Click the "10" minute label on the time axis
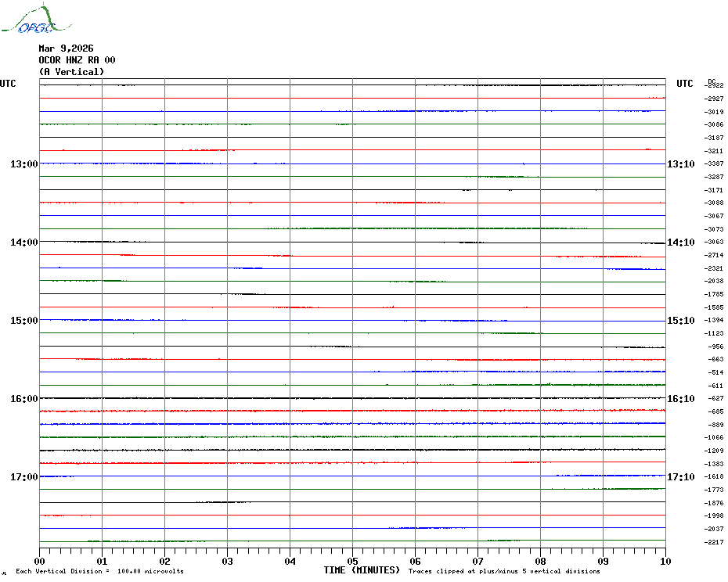728x582 pixels. tap(665, 561)
